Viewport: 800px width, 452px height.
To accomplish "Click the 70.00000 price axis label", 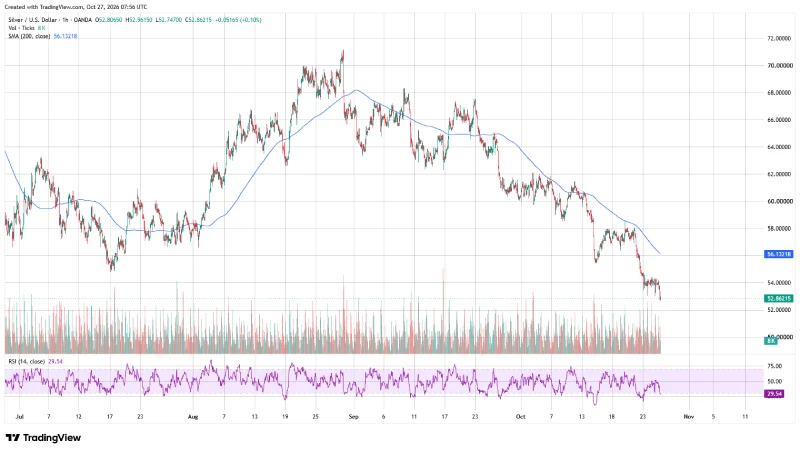I will tap(780, 65).
